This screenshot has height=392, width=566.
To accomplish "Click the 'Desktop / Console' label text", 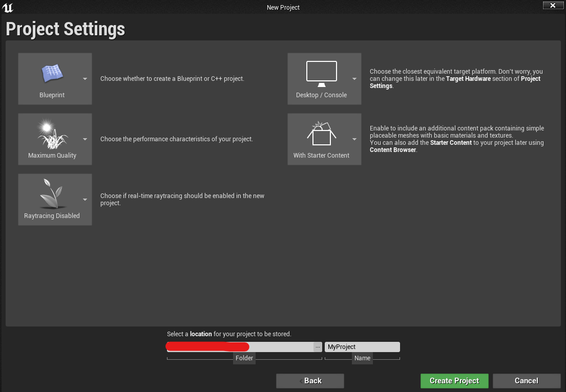I will pos(321,95).
